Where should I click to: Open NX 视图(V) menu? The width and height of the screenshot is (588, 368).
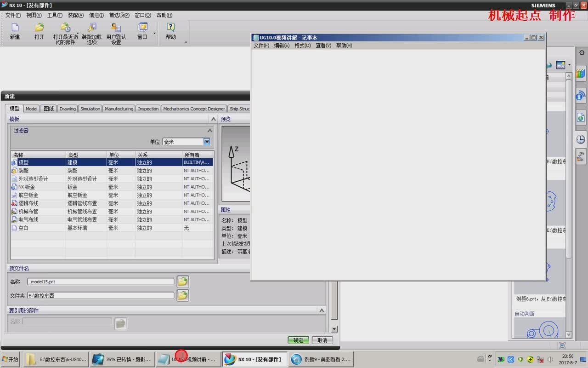[x=34, y=15]
